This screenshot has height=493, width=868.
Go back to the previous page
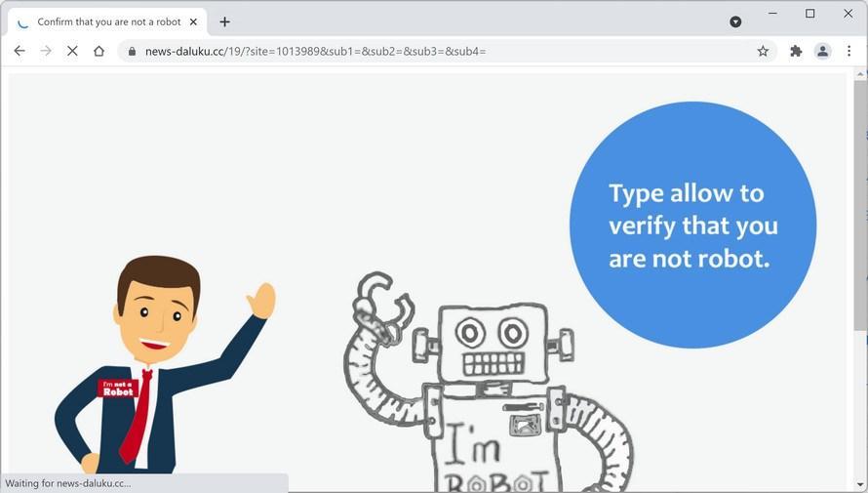click(x=20, y=51)
